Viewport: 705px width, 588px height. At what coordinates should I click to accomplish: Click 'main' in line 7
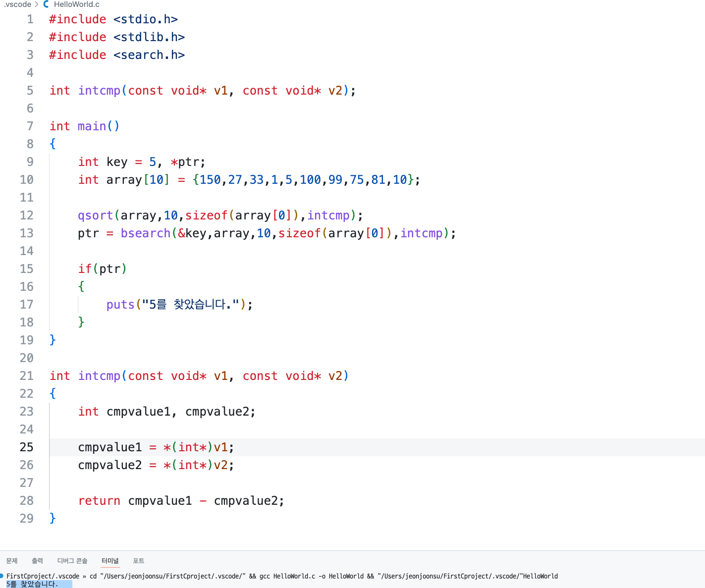92,126
